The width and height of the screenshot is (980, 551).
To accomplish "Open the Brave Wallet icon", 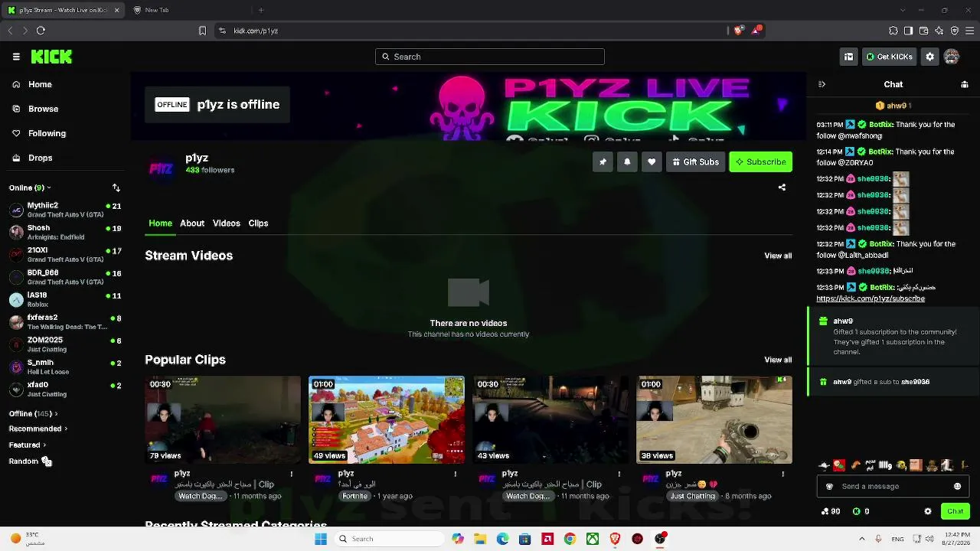I will pyautogui.click(x=923, y=31).
